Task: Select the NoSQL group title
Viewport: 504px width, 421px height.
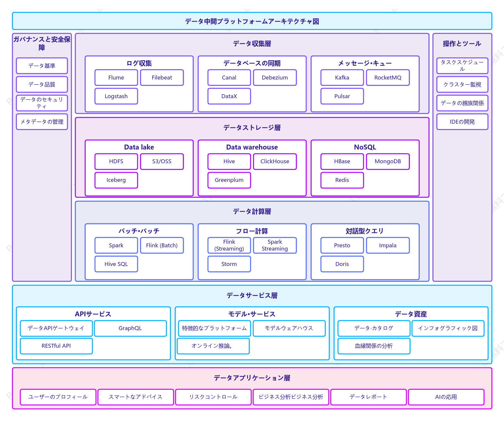Action: [x=365, y=147]
